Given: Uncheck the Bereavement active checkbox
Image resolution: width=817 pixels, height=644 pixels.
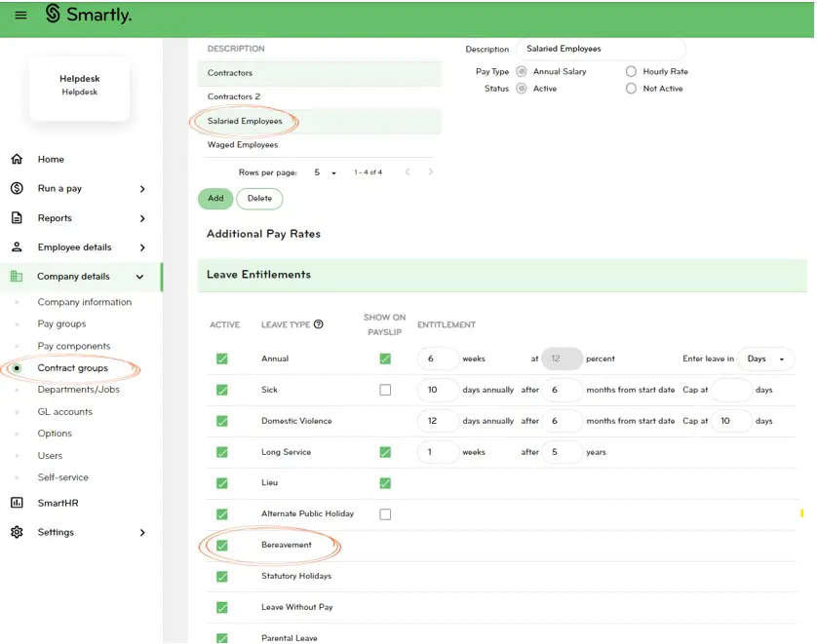Looking at the screenshot, I should click(222, 546).
